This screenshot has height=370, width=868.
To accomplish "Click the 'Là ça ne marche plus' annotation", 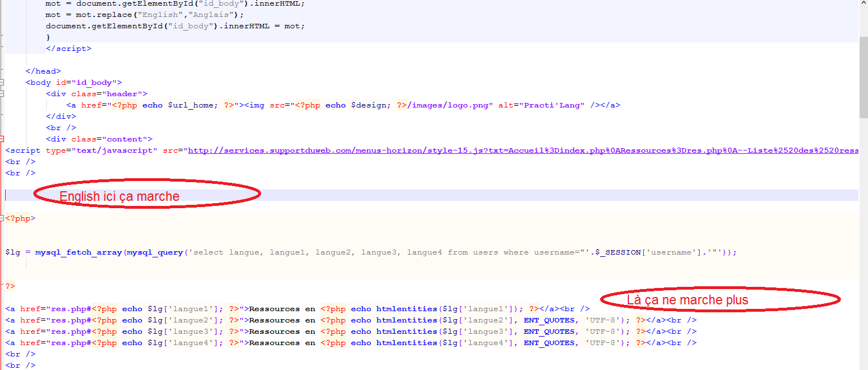I will (687, 300).
